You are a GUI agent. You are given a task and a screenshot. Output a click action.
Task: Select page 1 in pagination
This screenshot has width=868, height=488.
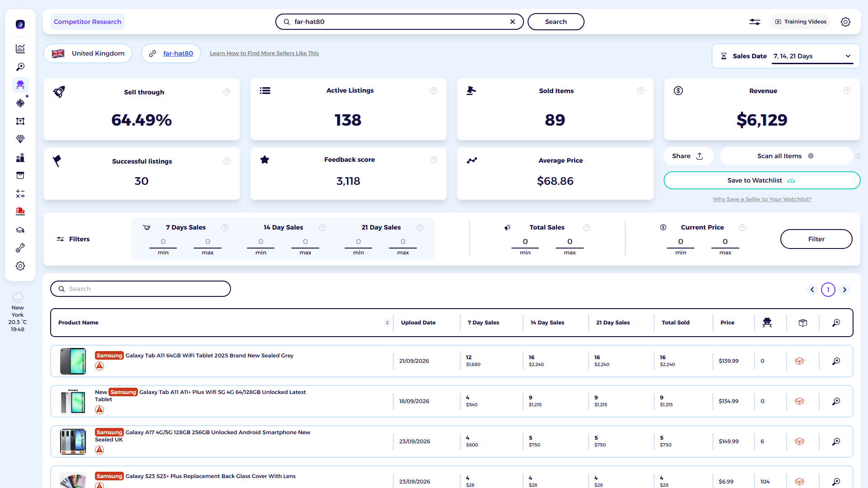coord(828,290)
